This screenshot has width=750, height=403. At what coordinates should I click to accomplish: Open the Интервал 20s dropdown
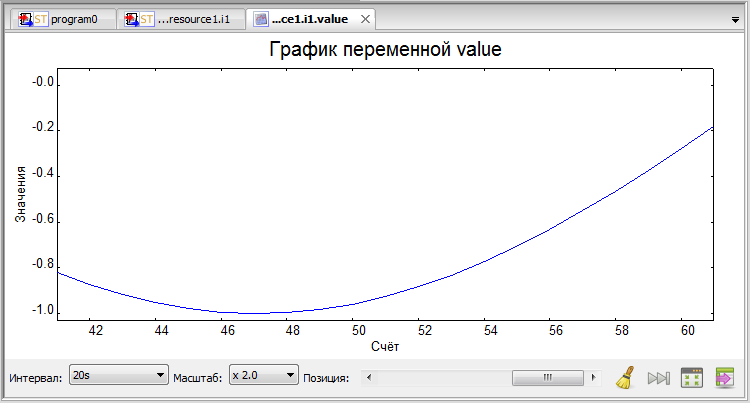tap(118, 375)
